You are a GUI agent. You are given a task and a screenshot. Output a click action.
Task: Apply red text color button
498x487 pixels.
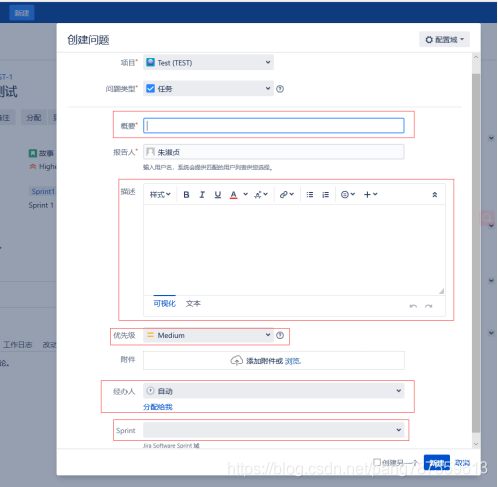[x=234, y=195]
